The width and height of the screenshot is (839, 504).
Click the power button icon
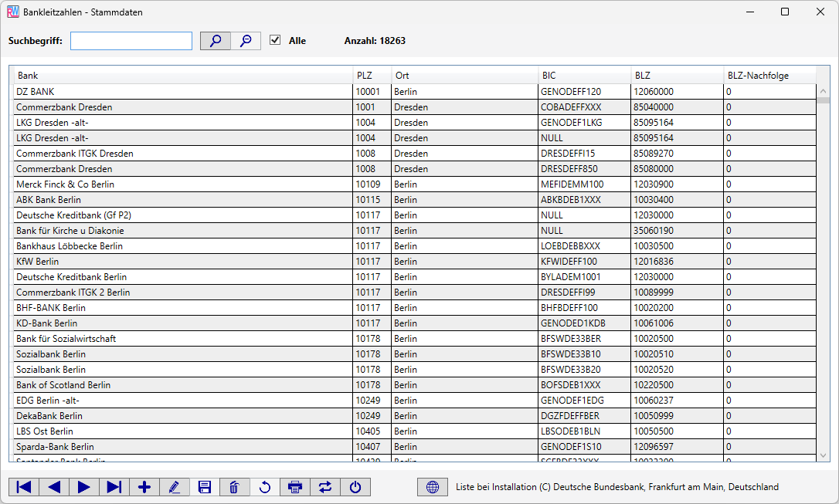(355, 487)
